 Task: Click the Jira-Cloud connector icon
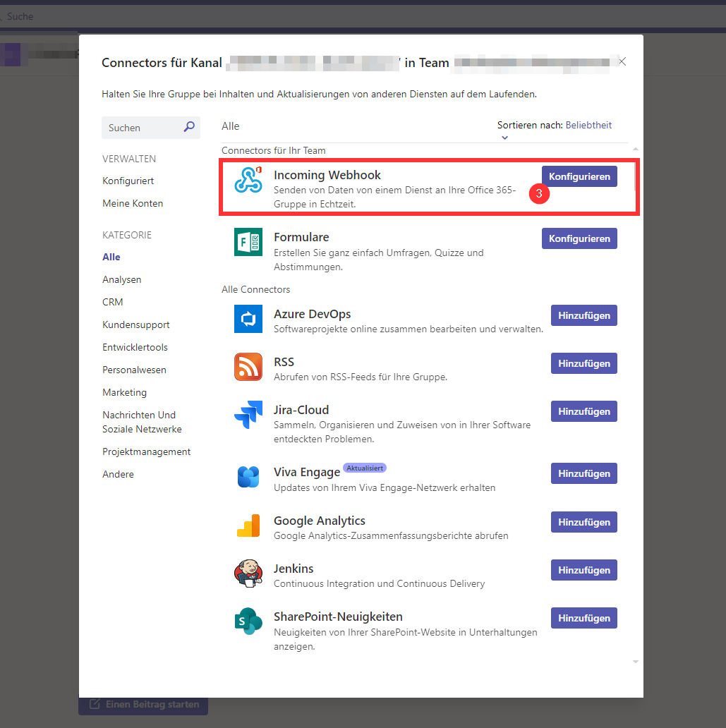click(x=248, y=415)
